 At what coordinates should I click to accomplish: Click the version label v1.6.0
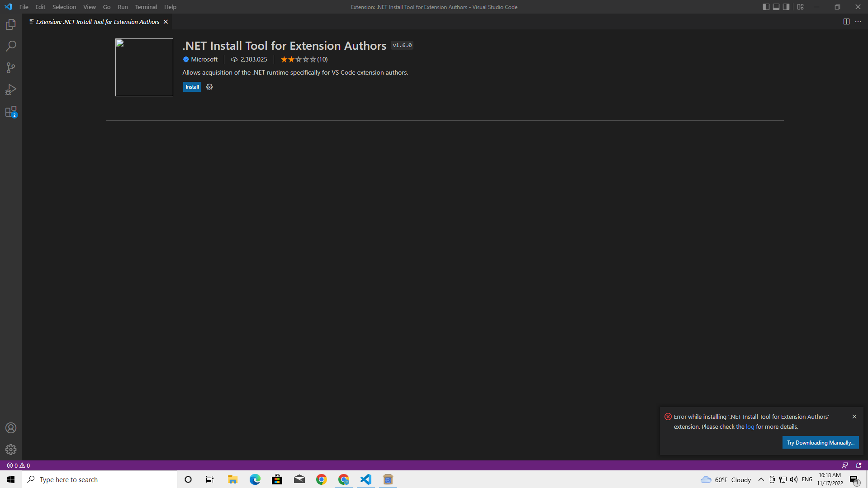click(x=402, y=45)
